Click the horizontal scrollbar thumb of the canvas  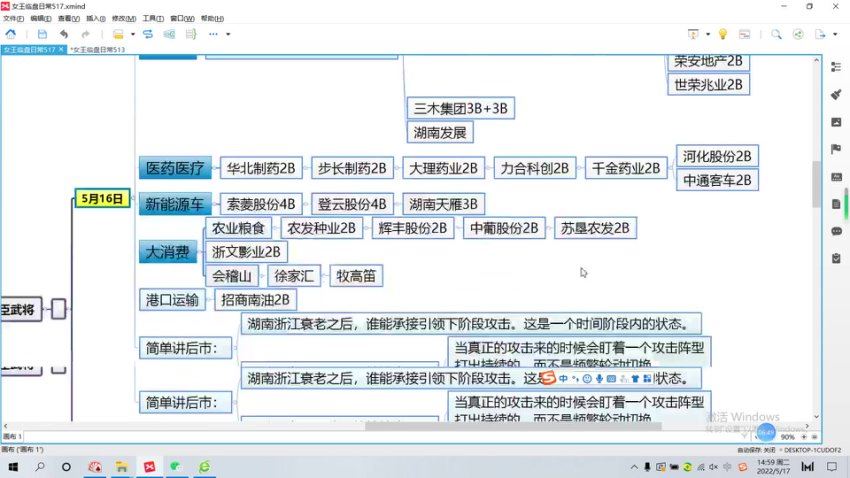(513, 427)
